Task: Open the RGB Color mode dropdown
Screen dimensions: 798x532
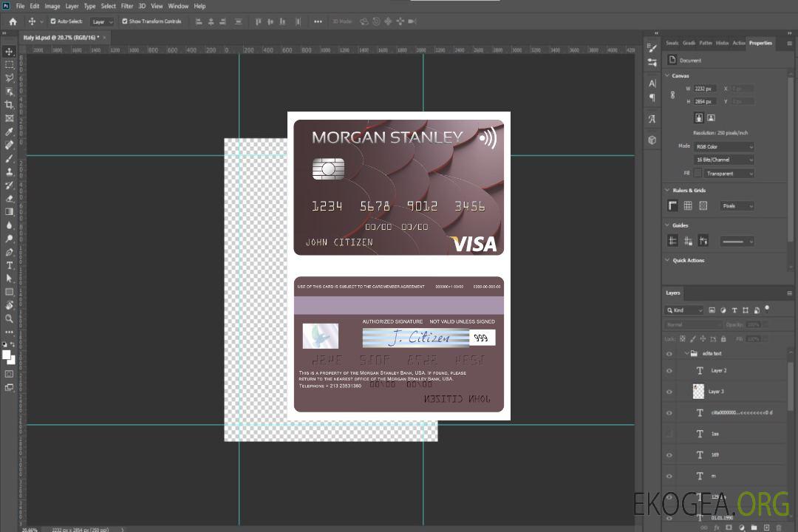Action: [723, 146]
